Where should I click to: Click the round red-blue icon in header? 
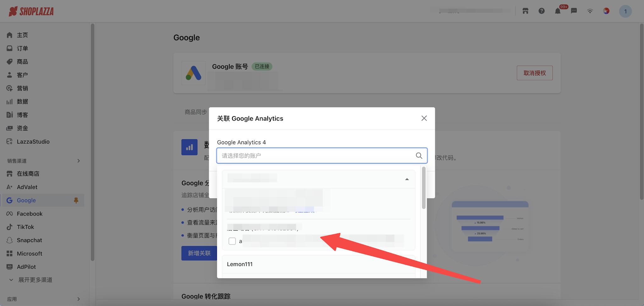606,11
